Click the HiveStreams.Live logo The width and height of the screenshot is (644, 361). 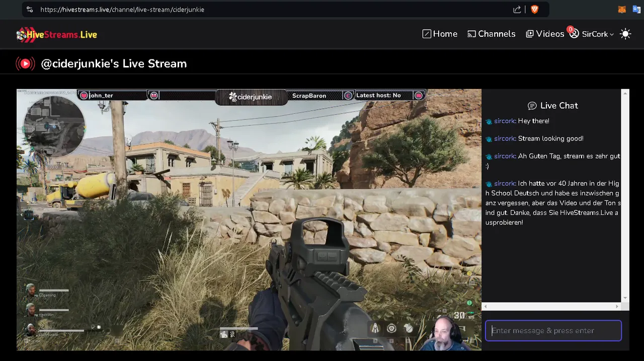(57, 34)
